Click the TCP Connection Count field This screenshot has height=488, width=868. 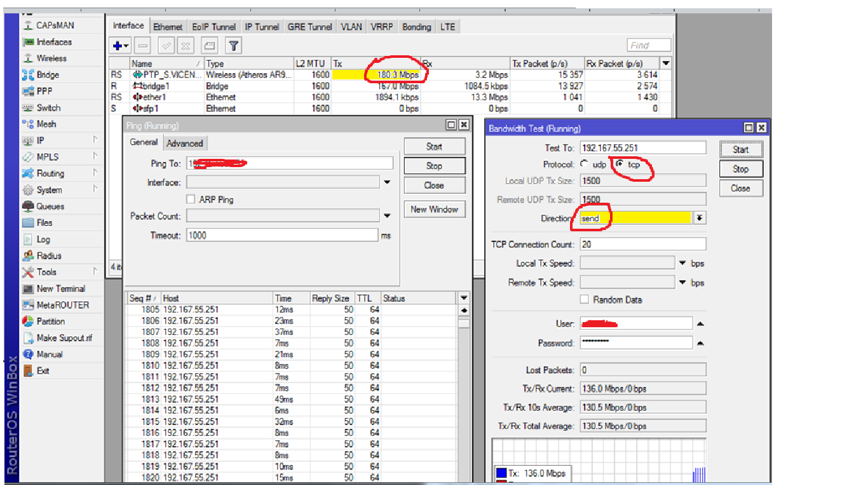(x=643, y=244)
